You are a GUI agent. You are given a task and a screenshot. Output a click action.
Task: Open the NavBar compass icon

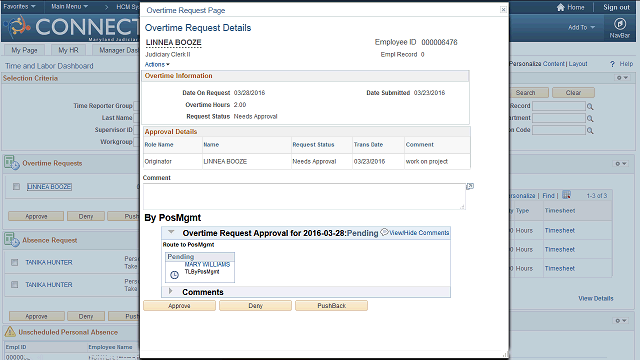coord(620,24)
